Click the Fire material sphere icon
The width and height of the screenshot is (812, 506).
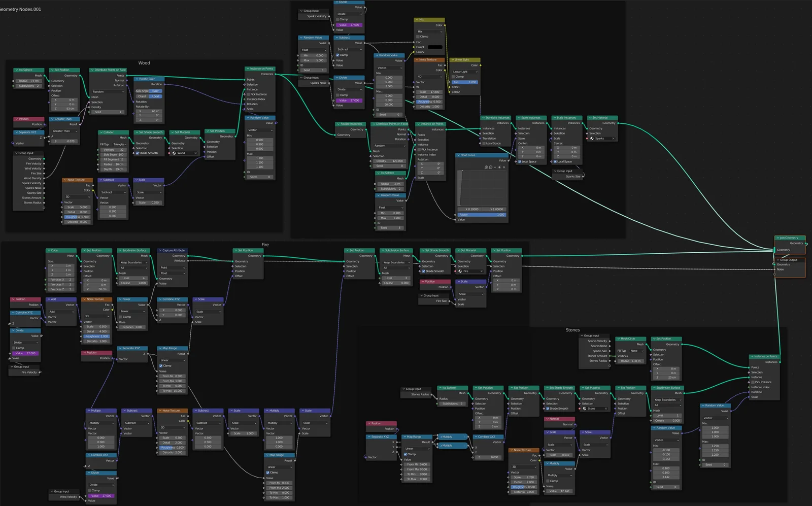pos(460,271)
